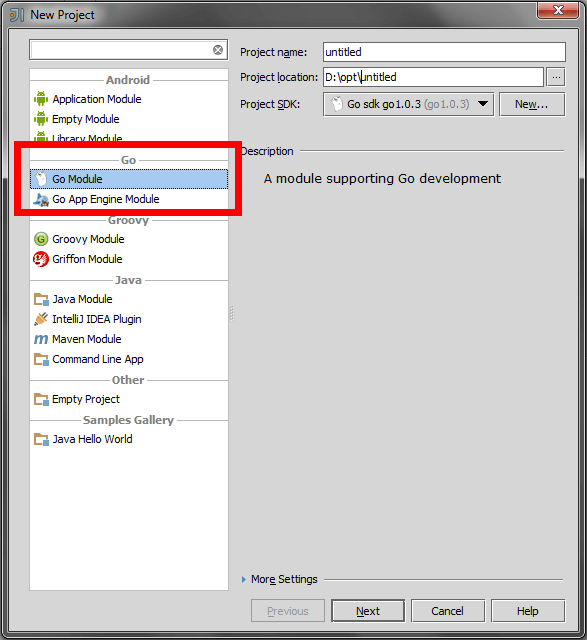587x640 pixels.
Task: Select the Groovy Module icon
Action: click(x=41, y=239)
